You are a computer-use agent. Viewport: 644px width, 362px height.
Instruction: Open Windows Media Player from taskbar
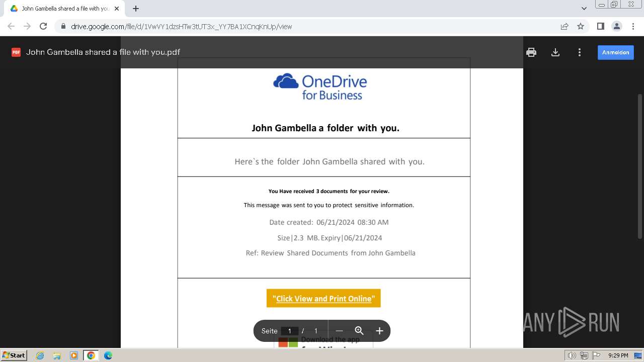coord(74,355)
